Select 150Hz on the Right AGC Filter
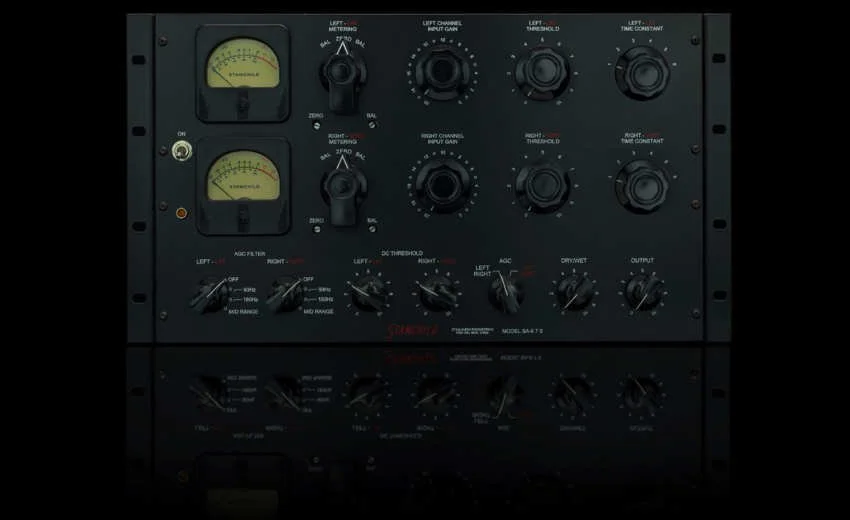850x520 pixels. (325, 300)
